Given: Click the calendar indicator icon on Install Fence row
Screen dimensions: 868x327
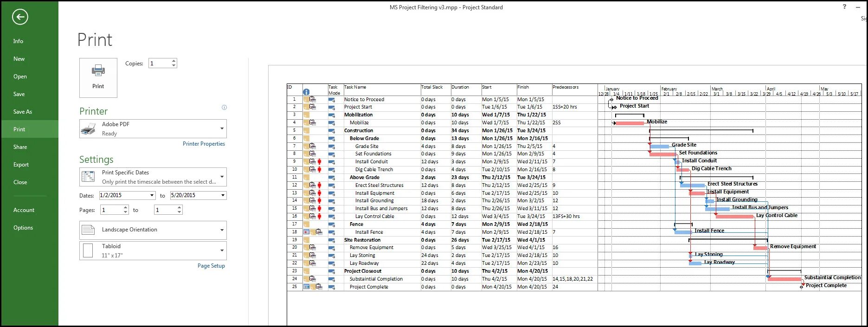Looking at the screenshot, I should 306,232.
